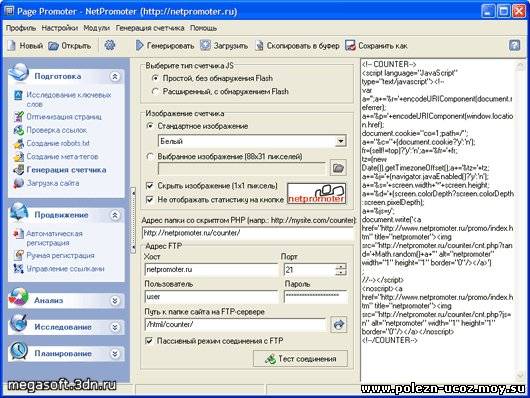
Task: Collapse the Подготовка panel section
Action: click(115, 76)
